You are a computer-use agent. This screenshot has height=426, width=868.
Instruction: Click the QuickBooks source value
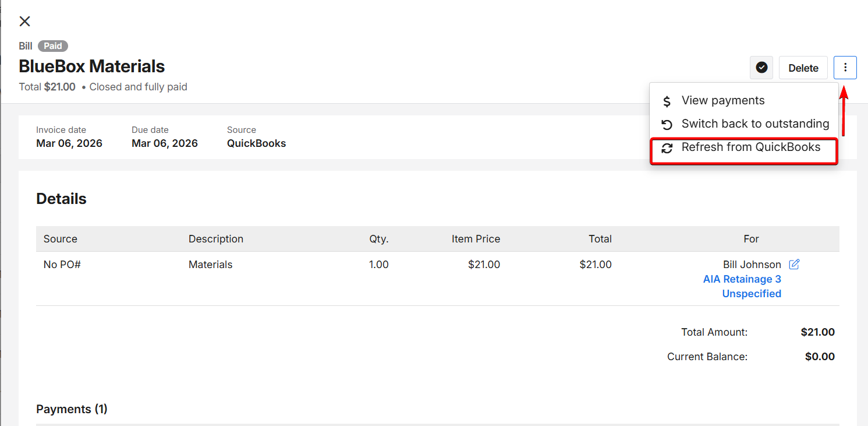pos(256,143)
